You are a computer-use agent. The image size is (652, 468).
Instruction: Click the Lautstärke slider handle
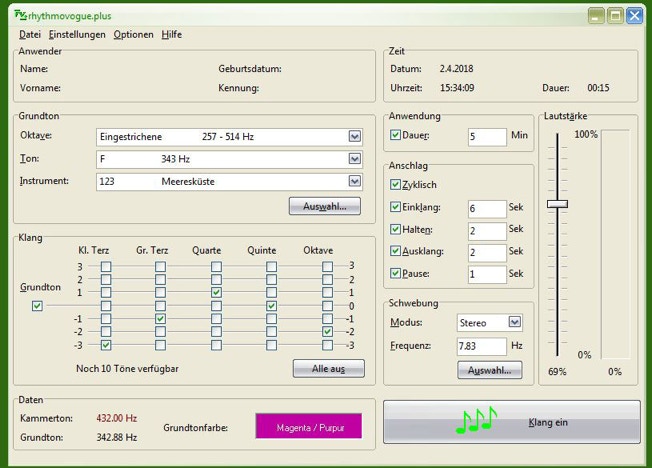tap(558, 204)
